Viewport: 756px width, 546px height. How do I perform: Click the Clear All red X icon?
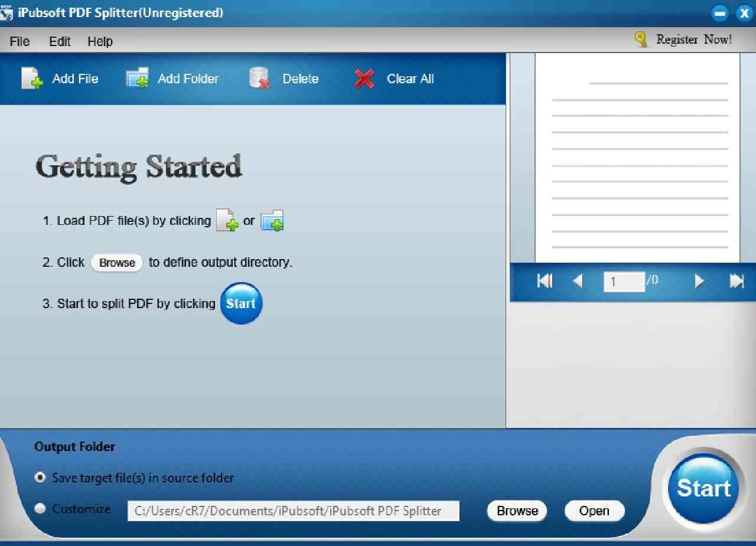[x=364, y=79]
